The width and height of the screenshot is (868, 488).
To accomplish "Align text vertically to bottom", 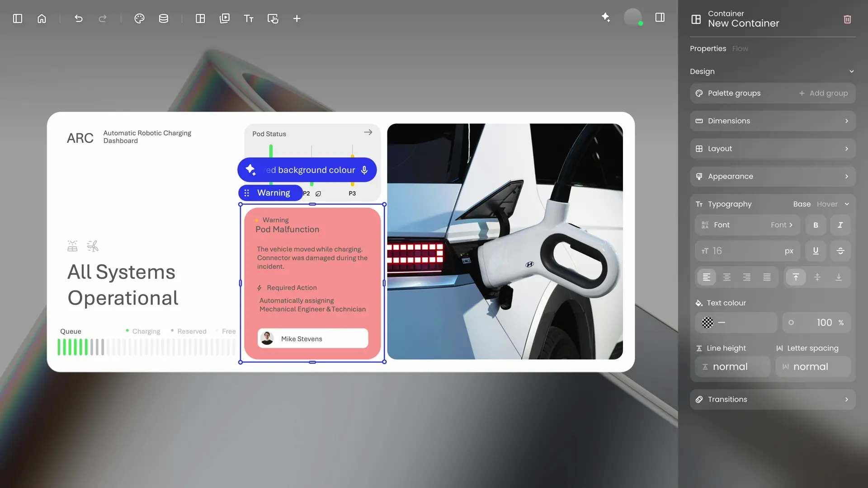I will tap(839, 277).
